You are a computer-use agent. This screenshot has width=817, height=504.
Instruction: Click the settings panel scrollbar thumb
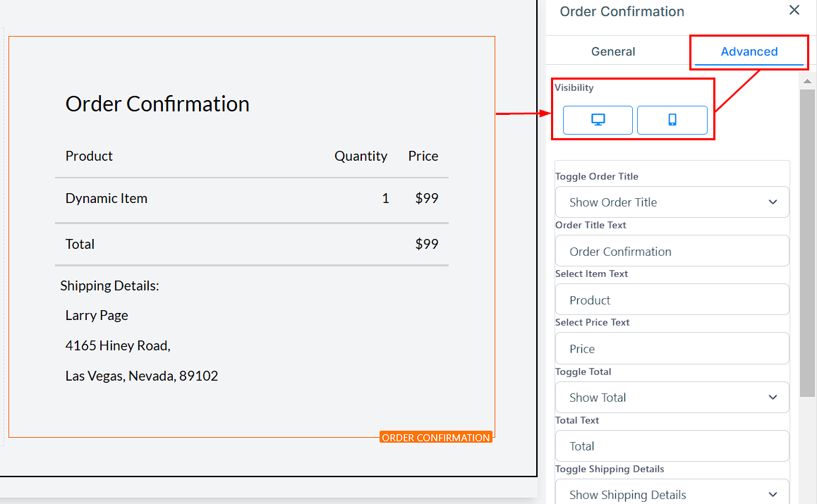[807, 240]
